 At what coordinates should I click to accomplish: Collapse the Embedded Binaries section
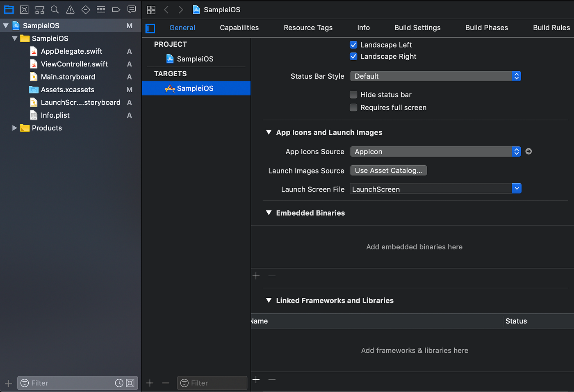coord(269,213)
